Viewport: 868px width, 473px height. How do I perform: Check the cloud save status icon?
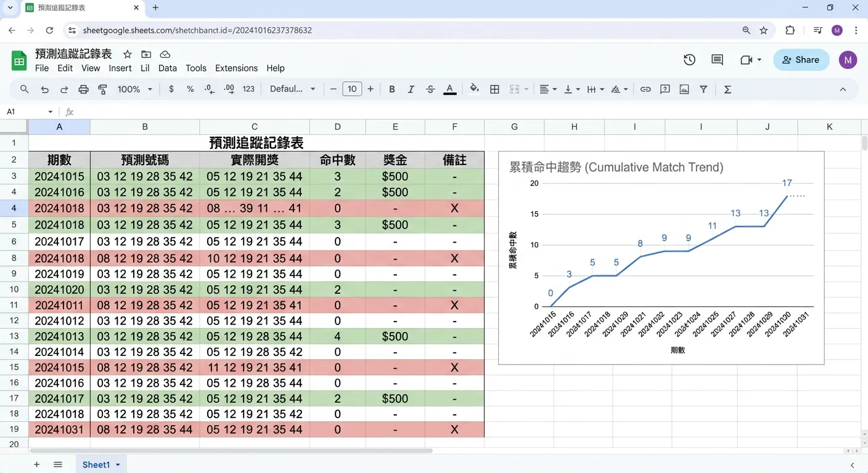tap(165, 54)
